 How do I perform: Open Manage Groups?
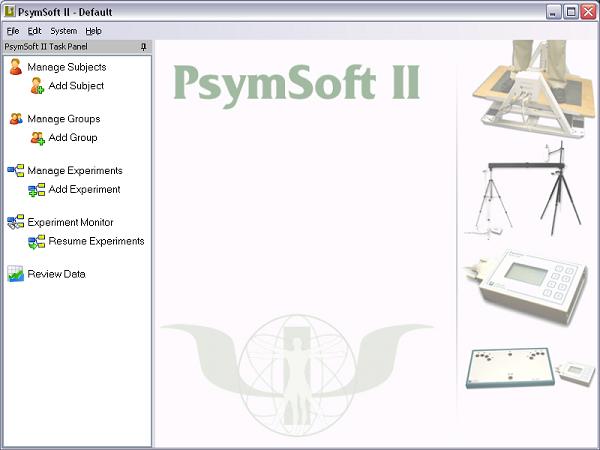click(x=64, y=119)
